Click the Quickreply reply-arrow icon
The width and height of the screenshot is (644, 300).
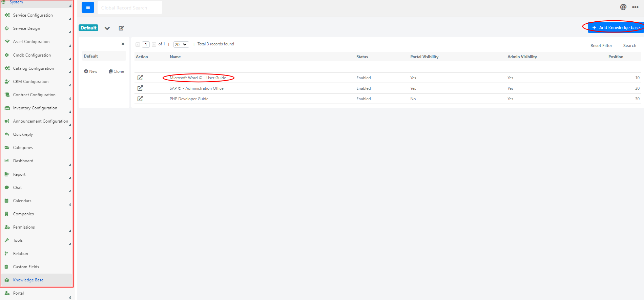click(x=7, y=134)
